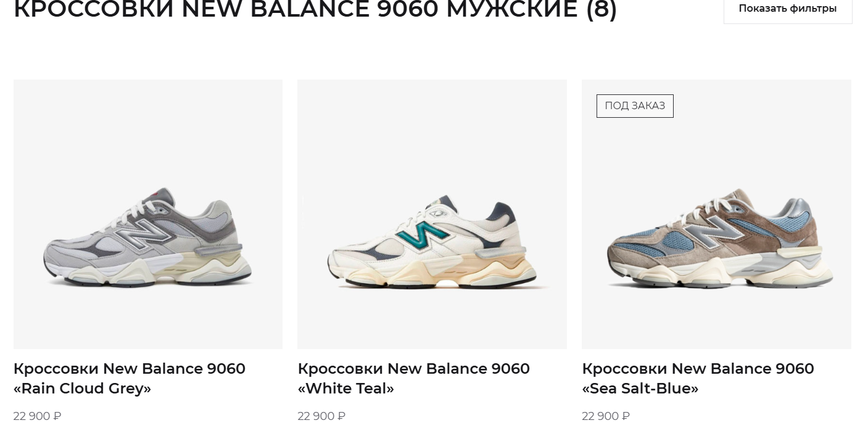Click the (8) product count in the heading
Viewport: 868px width, 428px height.
[601, 9]
